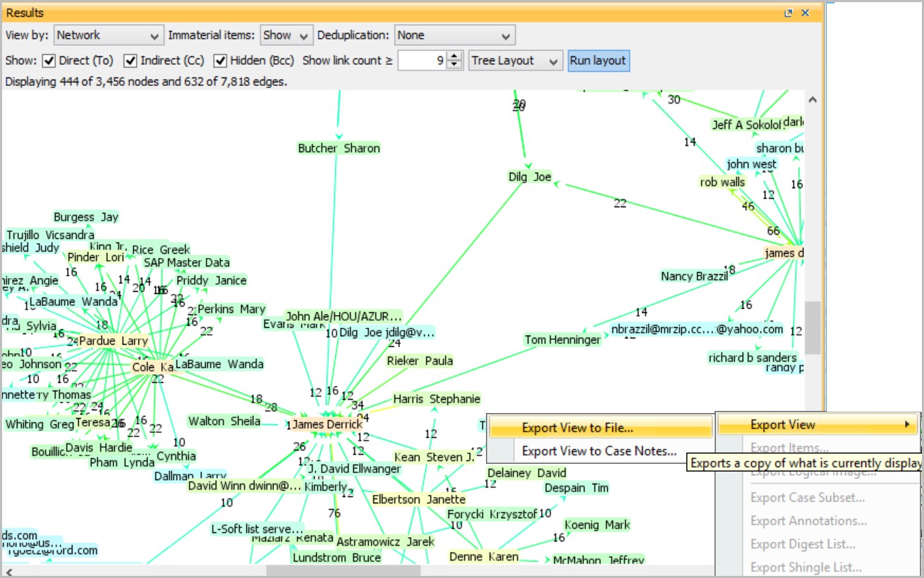This screenshot has width=924, height=578.
Task: Toggle the Hidden (Bcc) checkbox
Action: click(x=220, y=61)
